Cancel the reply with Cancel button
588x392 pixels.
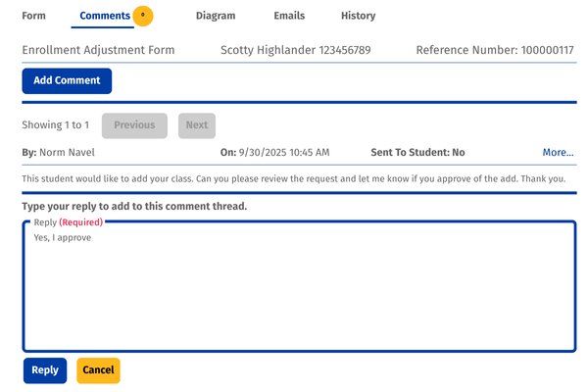(98, 370)
